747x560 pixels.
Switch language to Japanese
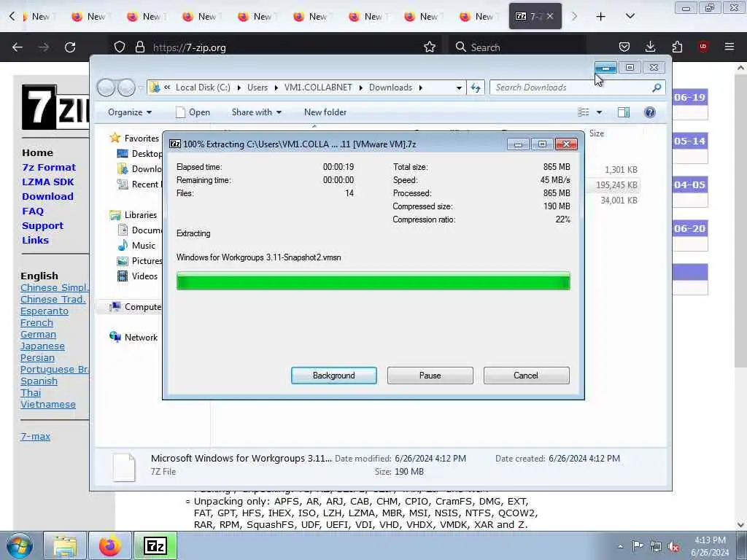42,346
